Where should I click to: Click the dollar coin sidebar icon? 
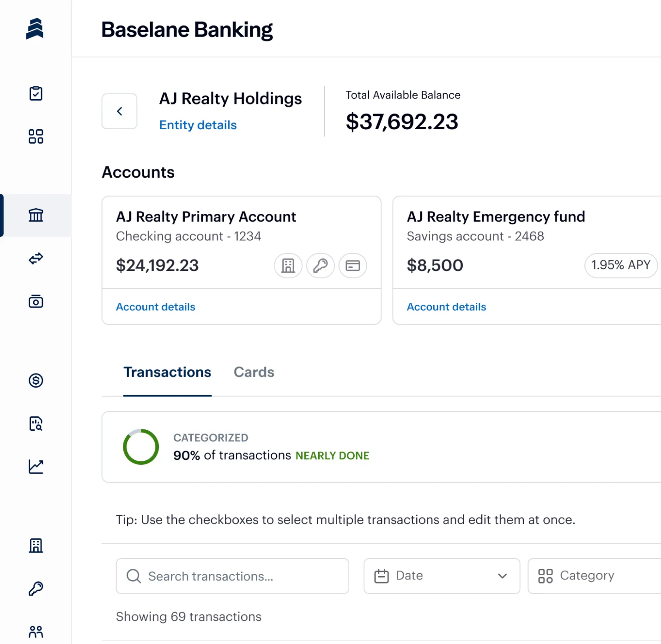click(36, 380)
